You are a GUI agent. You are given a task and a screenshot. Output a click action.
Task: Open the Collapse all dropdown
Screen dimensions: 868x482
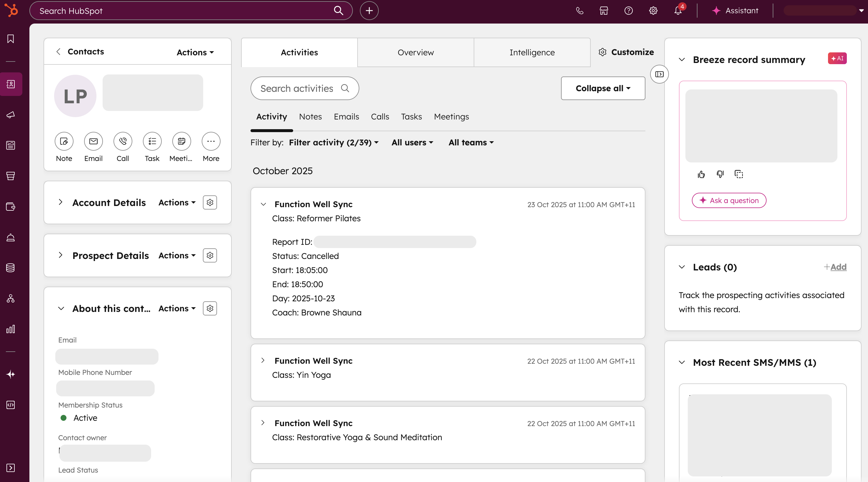click(602, 88)
